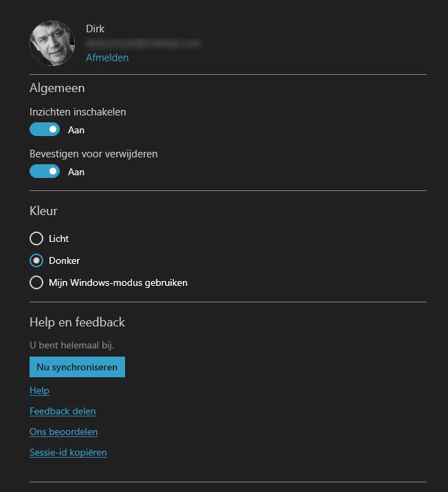Click the Algemeen section heading
This screenshot has height=492, width=448.
(x=57, y=88)
